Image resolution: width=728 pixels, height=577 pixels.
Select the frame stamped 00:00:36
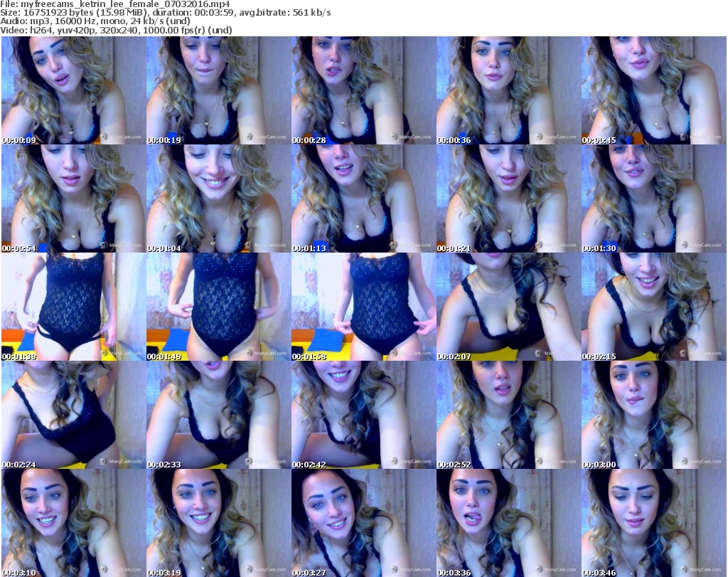pos(508,90)
